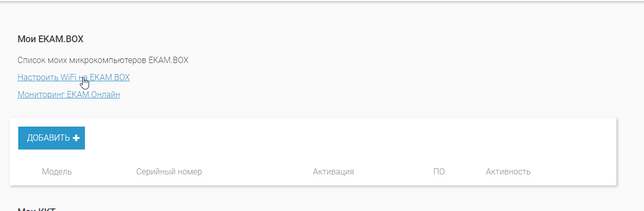Click the Мои EKAM.BOX section heading
Image resolution: width=644 pixels, height=211 pixels.
pos(51,39)
